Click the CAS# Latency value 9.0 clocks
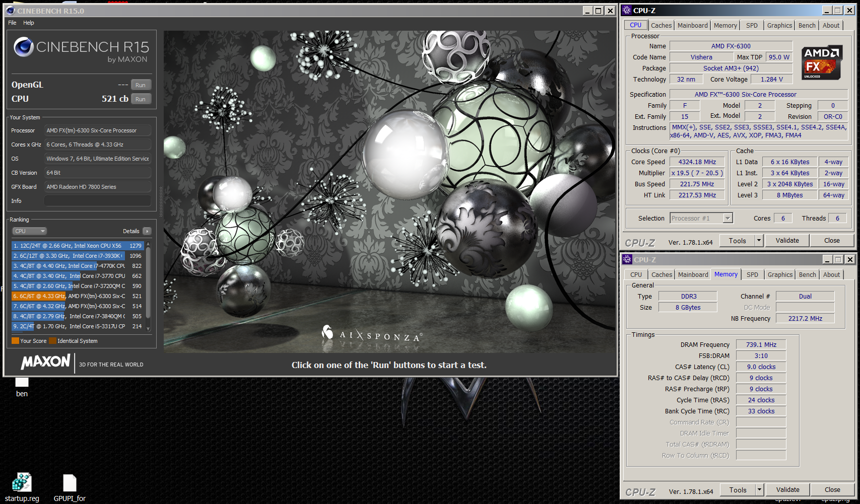 click(x=761, y=367)
